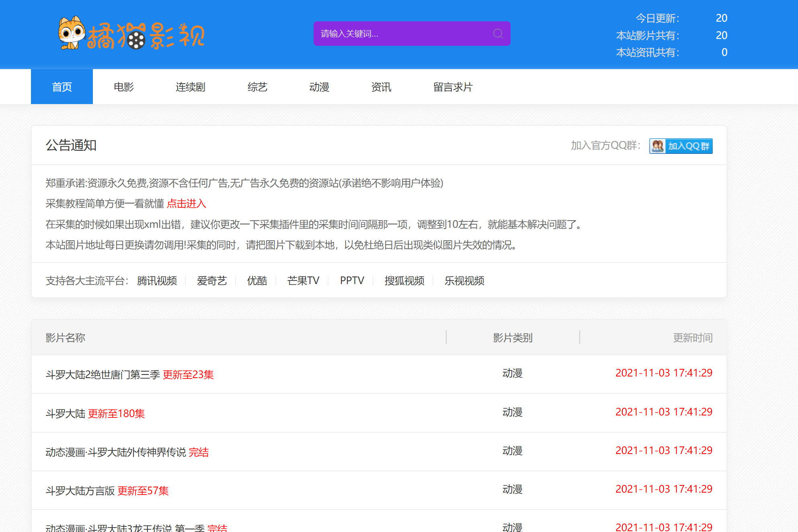Screen dimensions: 798x532
Task: Go to the 资讯 page
Action: 381,86
